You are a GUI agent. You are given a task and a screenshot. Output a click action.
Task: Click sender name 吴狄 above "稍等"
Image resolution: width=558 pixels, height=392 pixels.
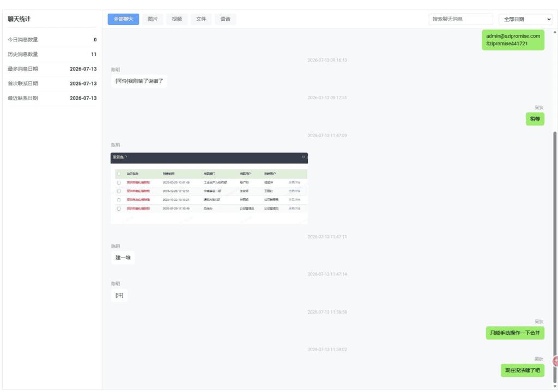[x=539, y=107]
